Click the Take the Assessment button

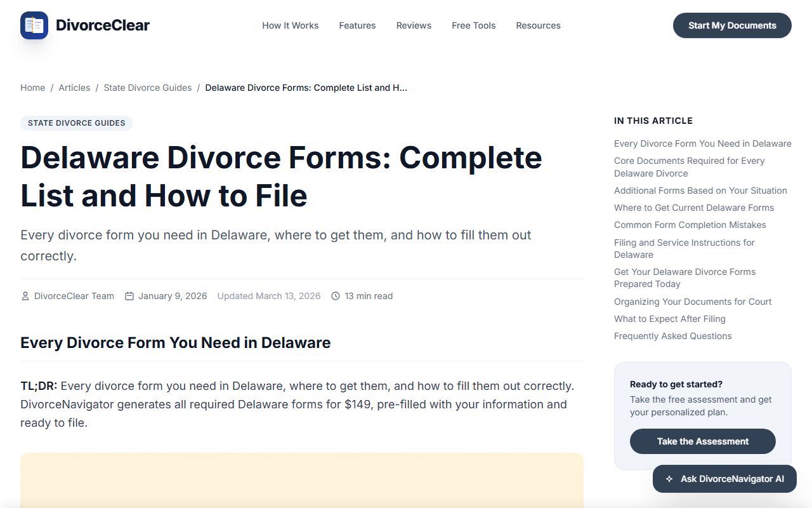tap(703, 441)
